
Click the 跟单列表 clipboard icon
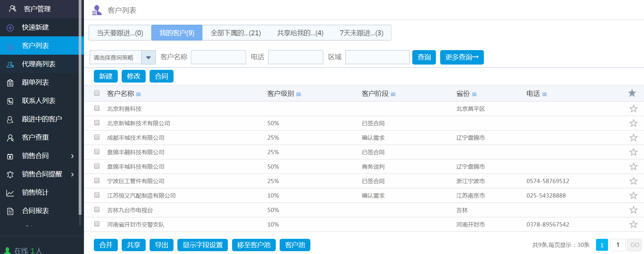[10, 83]
